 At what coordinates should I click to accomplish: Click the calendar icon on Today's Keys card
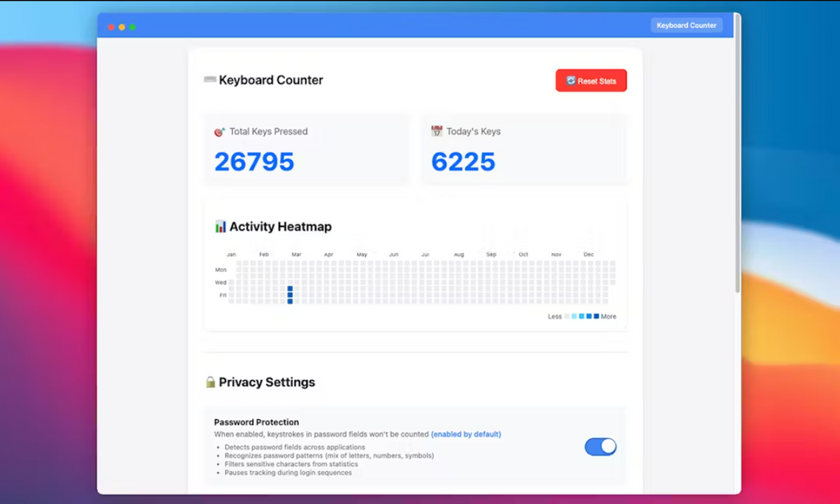[x=436, y=130]
